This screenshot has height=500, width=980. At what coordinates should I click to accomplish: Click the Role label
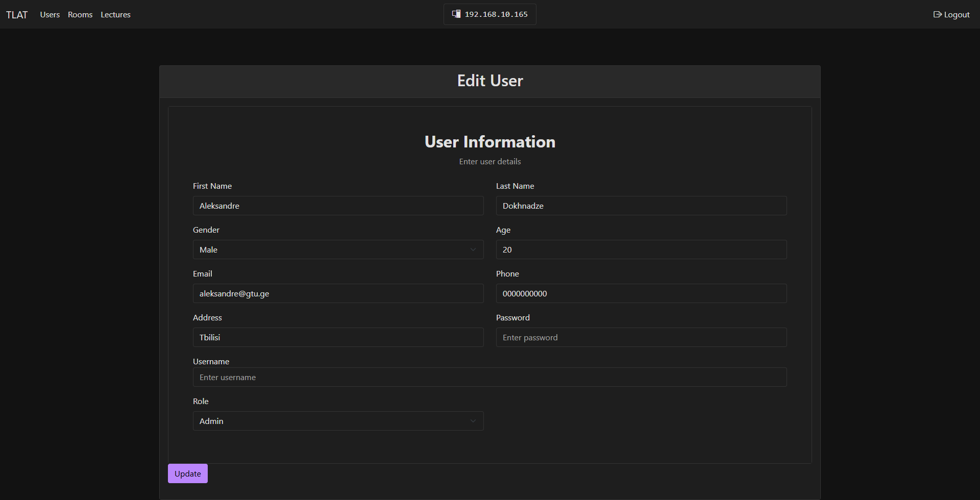[201, 401]
